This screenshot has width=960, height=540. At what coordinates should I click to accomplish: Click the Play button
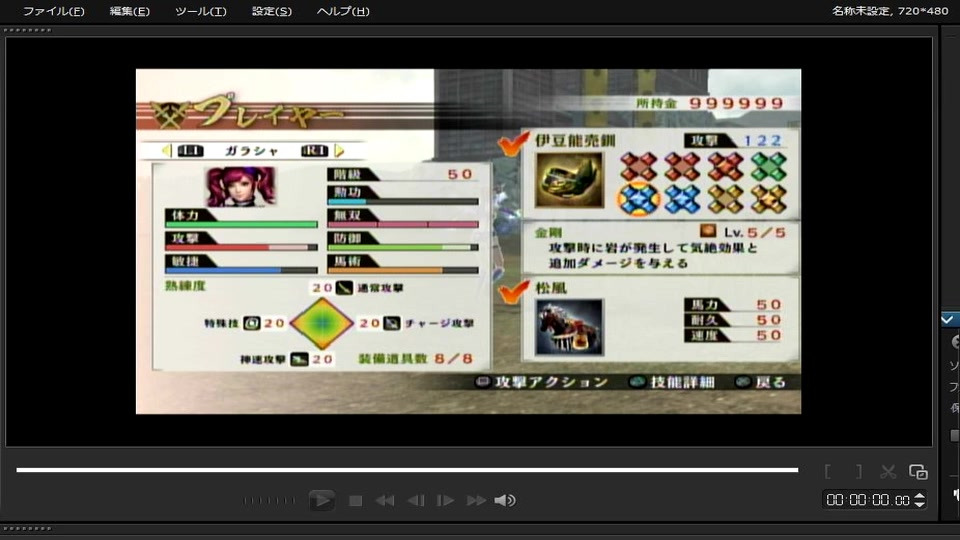(x=321, y=500)
